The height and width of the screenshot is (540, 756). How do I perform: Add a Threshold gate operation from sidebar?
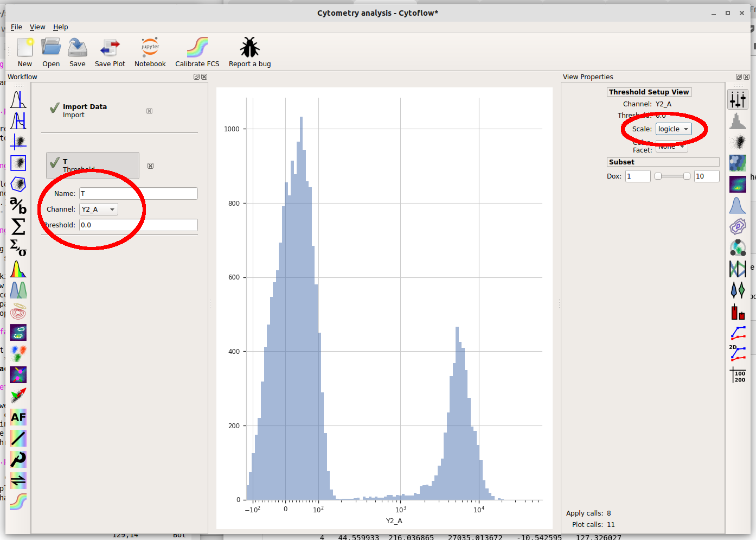(18, 99)
